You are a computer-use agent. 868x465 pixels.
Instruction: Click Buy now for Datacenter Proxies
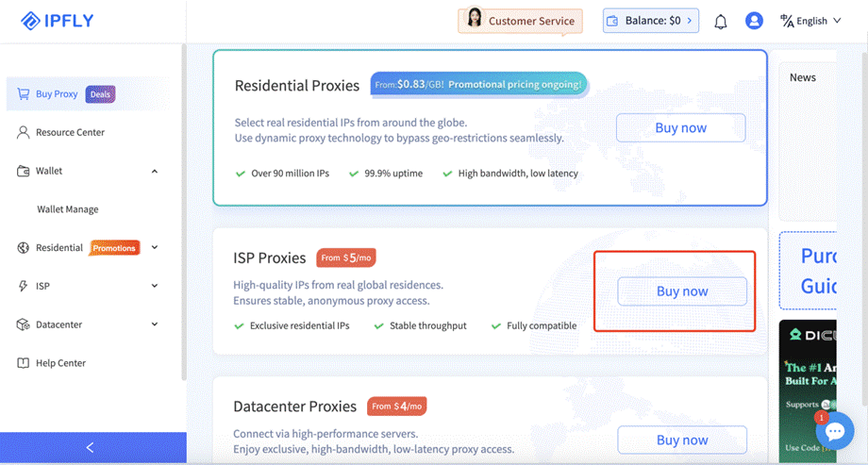click(681, 440)
